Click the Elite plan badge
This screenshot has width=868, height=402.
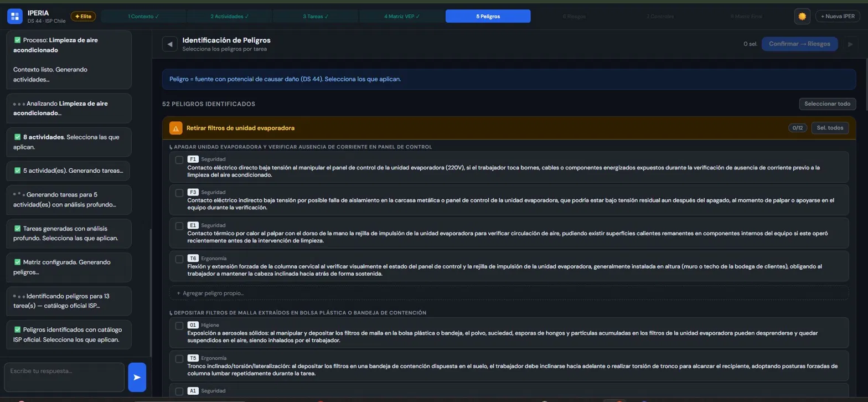click(83, 17)
